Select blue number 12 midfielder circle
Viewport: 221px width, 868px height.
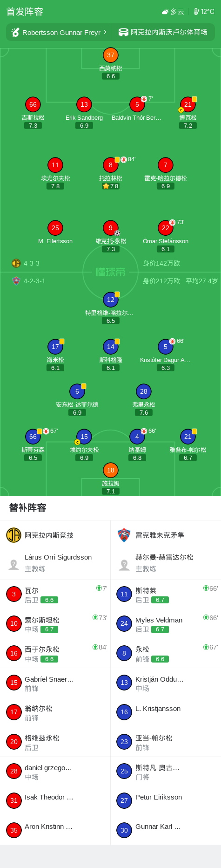click(111, 300)
